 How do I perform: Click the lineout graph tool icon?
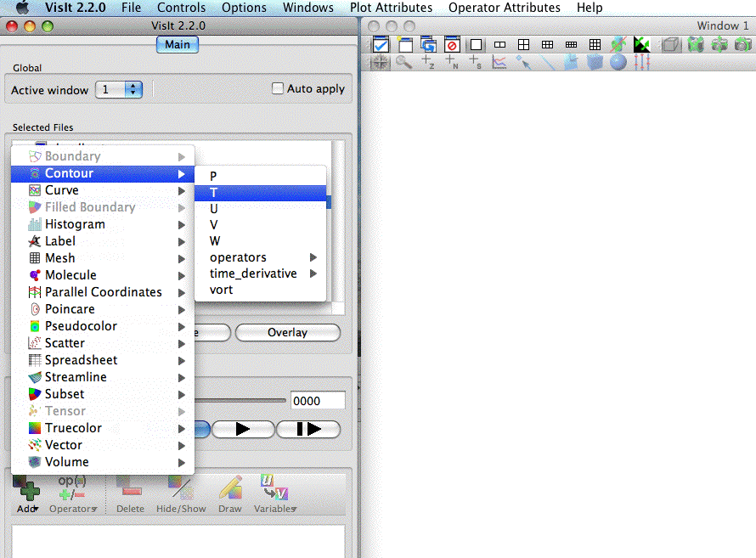click(499, 61)
